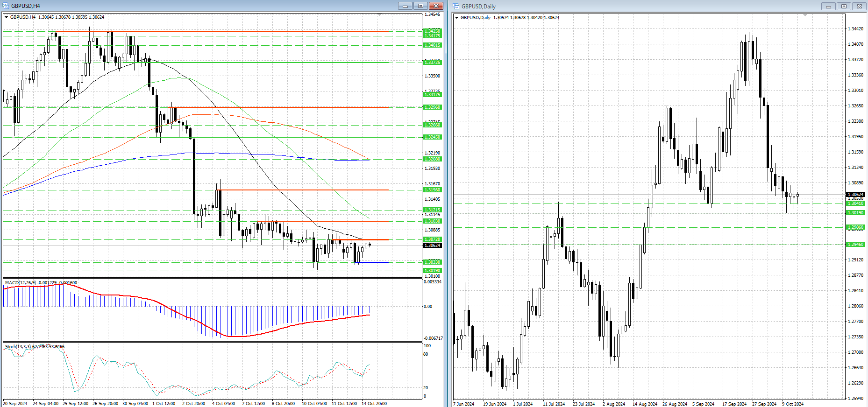Close the GBPUSD,H4 chart window

(x=436, y=6)
